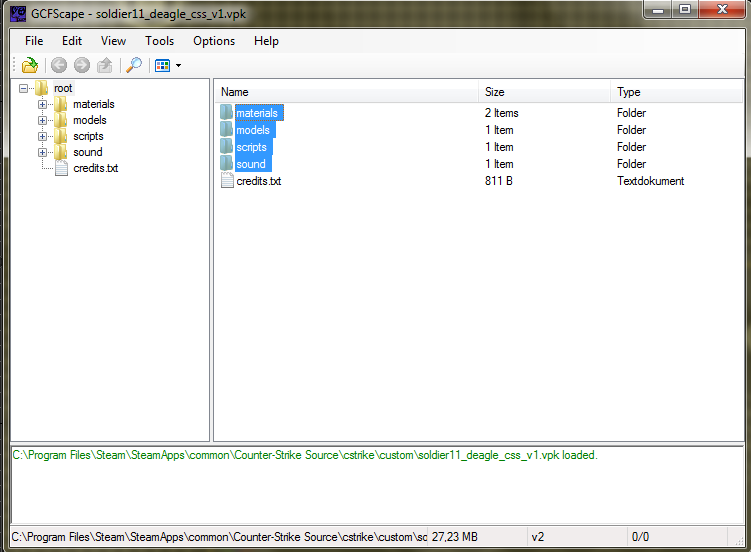751x552 pixels.
Task: Click the '2 Items' size cell
Action: tap(501, 113)
